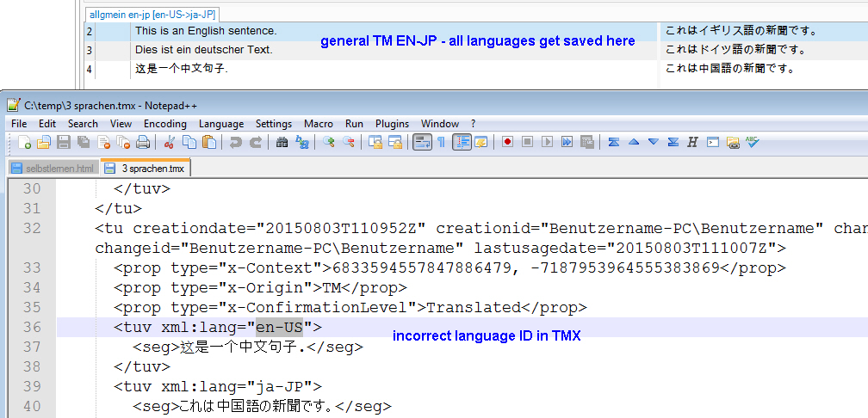This screenshot has height=418, width=868.
Task: Click the Paste clipboard icon
Action: (209, 143)
